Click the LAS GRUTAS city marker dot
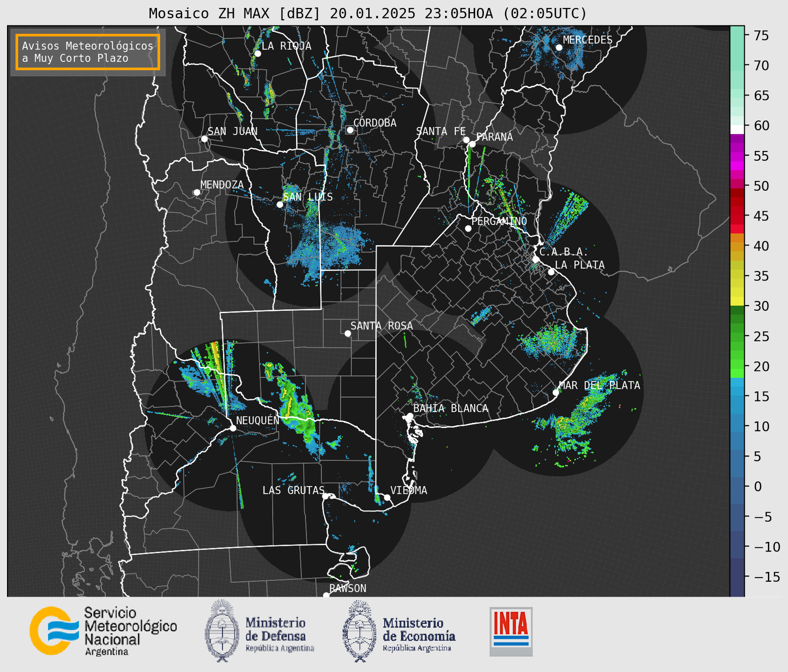The width and height of the screenshot is (788, 672). pyautogui.click(x=326, y=496)
